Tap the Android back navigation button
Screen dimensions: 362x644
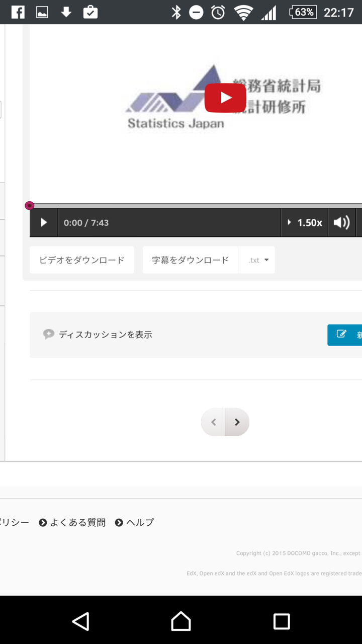(80, 621)
